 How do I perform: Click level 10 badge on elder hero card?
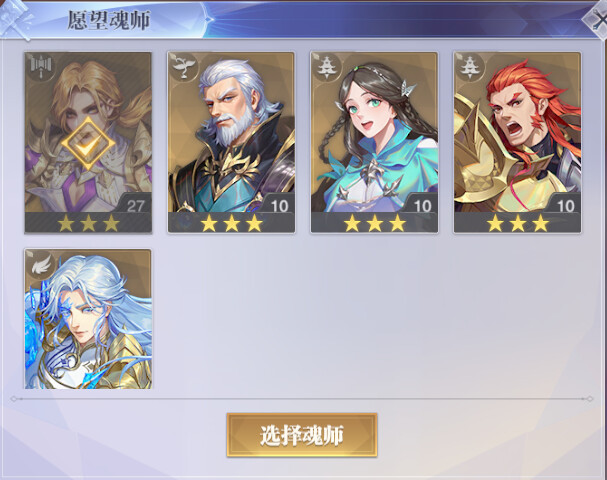[279, 205]
